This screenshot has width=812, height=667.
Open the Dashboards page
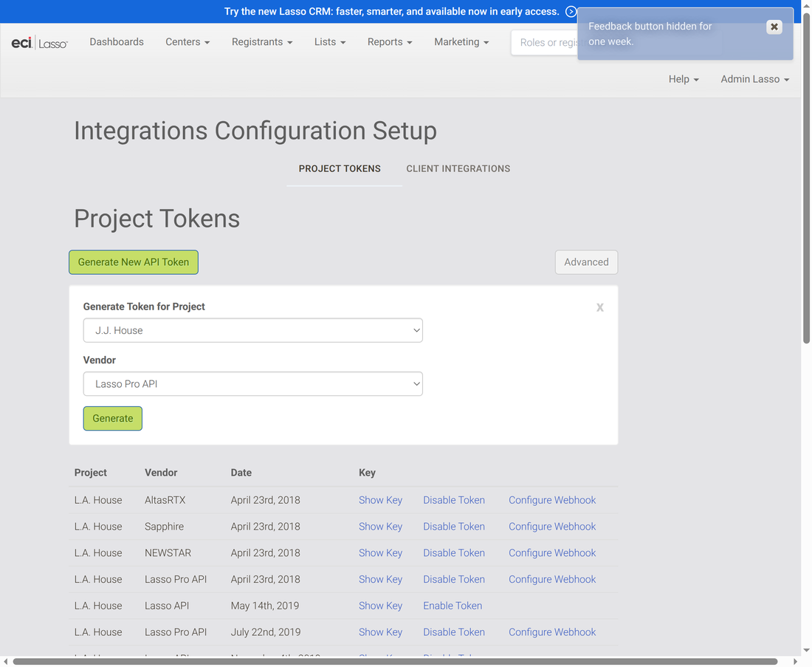coord(117,42)
